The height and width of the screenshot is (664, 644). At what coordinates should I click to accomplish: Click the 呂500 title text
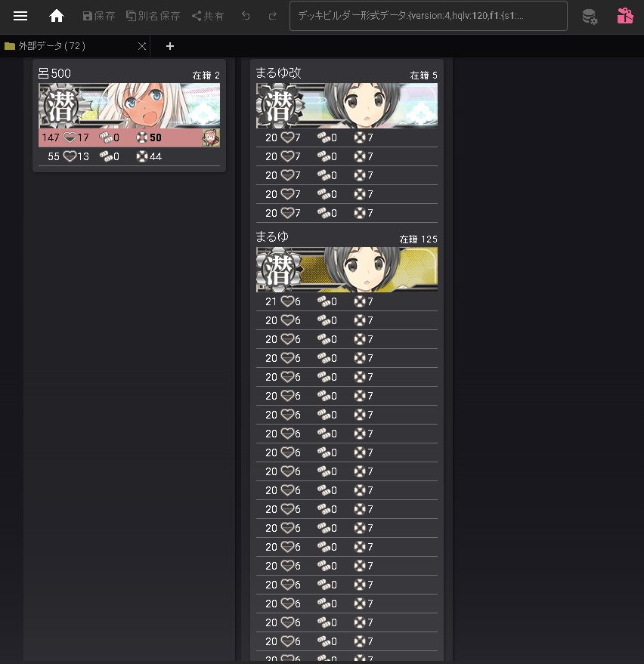click(54, 73)
